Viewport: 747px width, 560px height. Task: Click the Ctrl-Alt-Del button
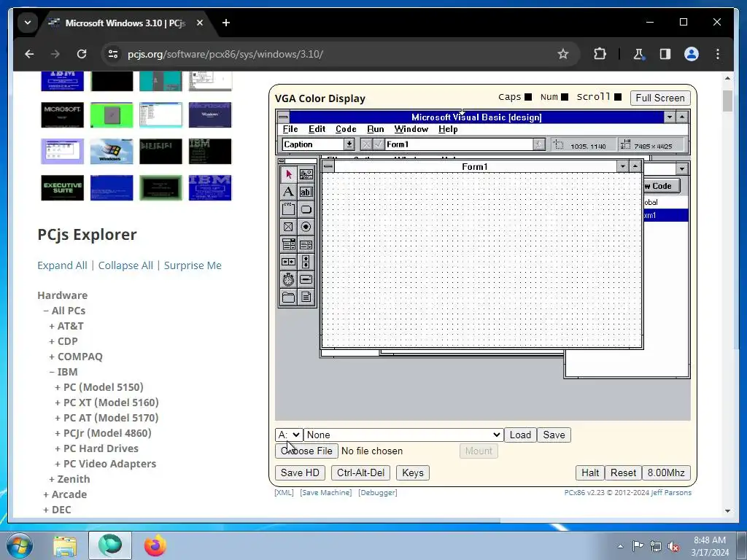pyautogui.click(x=360, y=472)
